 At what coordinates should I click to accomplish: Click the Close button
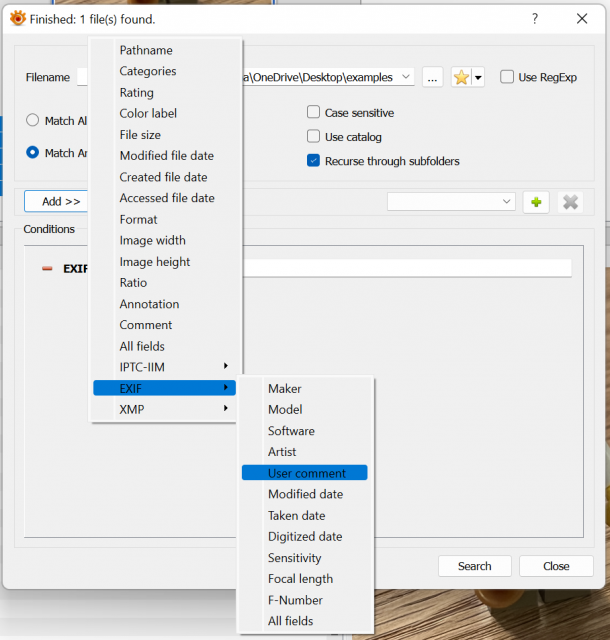(x=556, y=566)
